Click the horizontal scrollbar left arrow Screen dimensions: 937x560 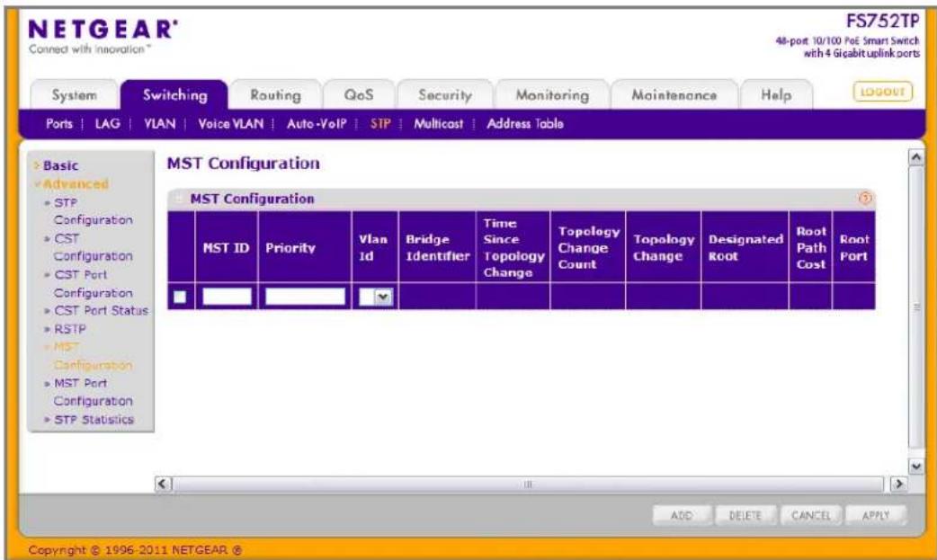coord(163,484)
